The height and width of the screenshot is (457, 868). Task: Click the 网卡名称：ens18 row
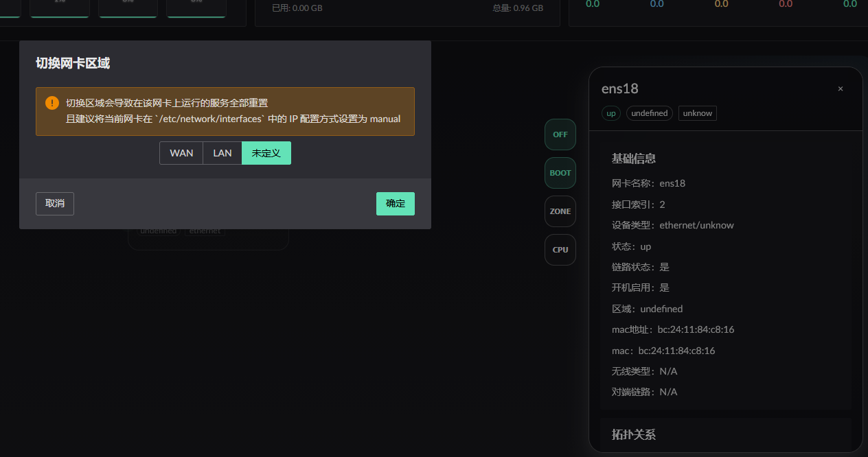[x=648, y=183]
